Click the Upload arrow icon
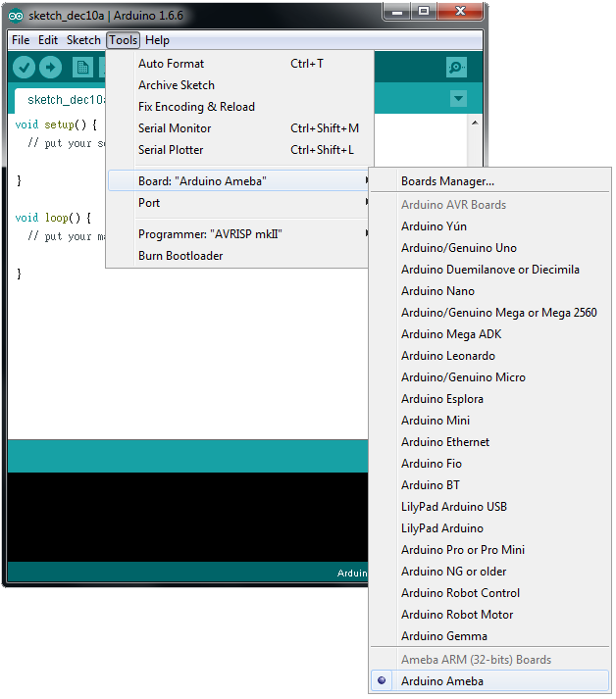The image size is (616, 699). (x=50, y=68)
